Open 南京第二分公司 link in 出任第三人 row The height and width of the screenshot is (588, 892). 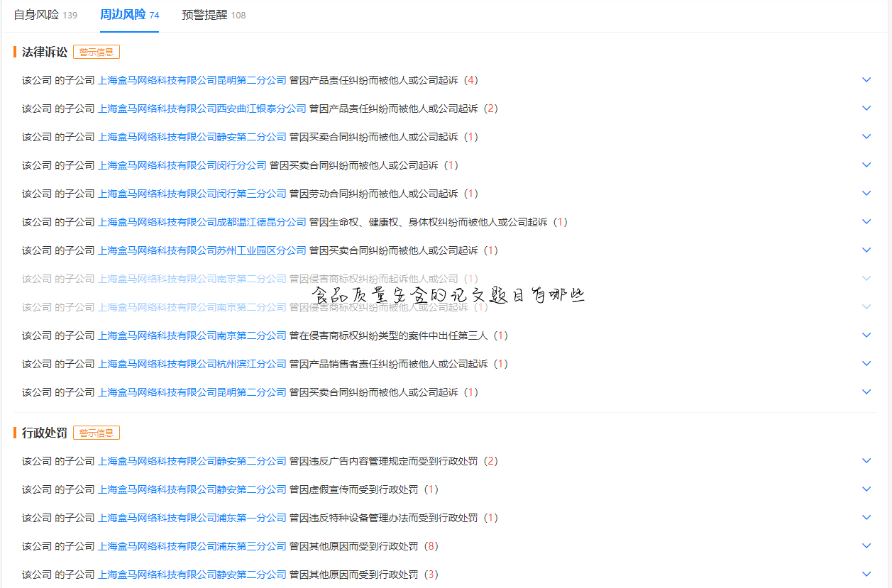192,335
